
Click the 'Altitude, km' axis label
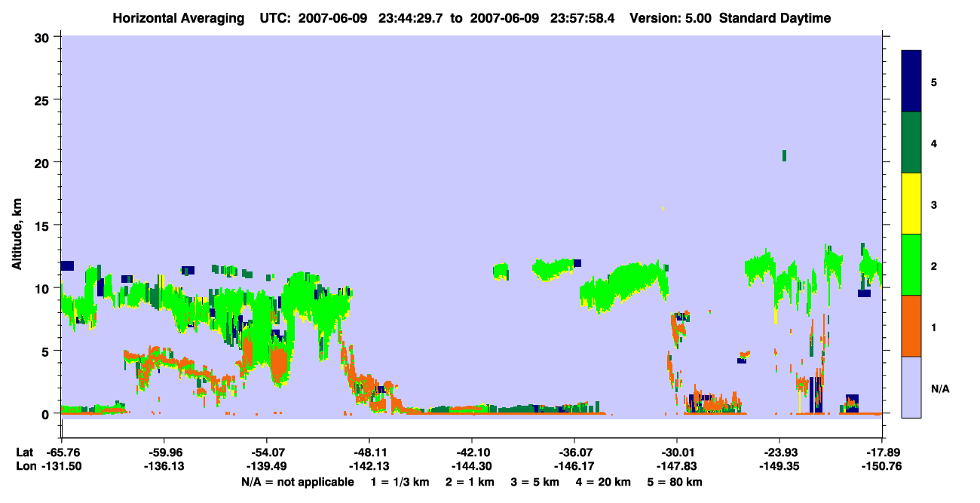click(x=17, y=235)
